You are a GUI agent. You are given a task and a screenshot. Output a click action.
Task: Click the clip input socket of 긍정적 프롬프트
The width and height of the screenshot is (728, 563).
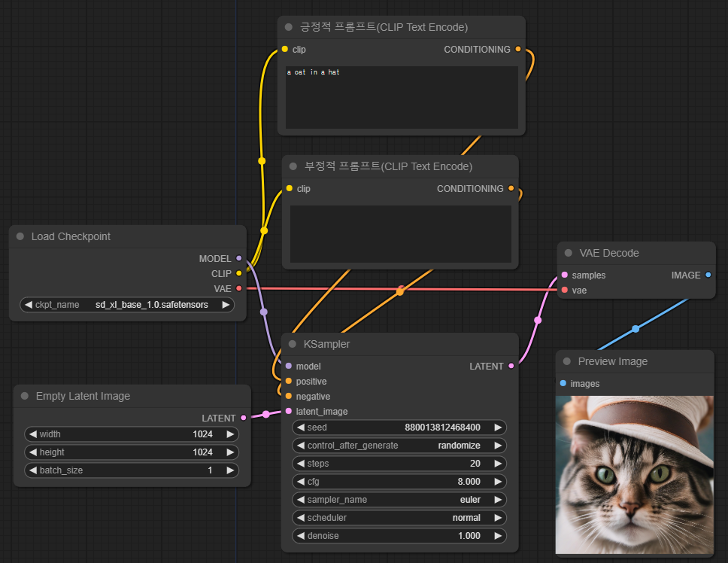[284, 49]
